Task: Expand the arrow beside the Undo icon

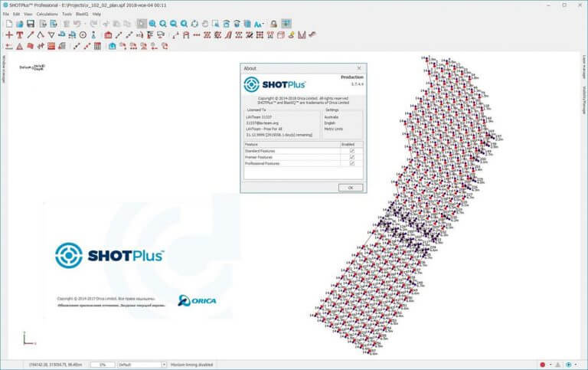Action: point(85,24)
